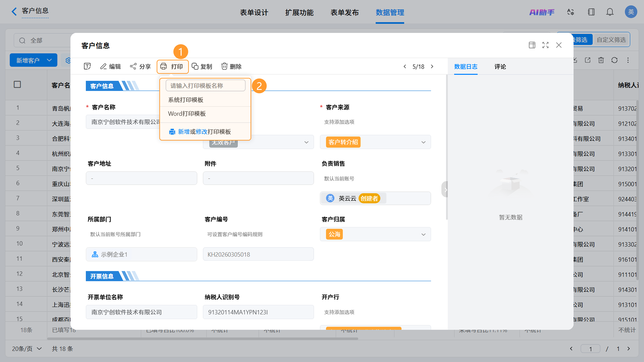Click the 客户地址 input field

pyautogui.click(x=141, y=178)
